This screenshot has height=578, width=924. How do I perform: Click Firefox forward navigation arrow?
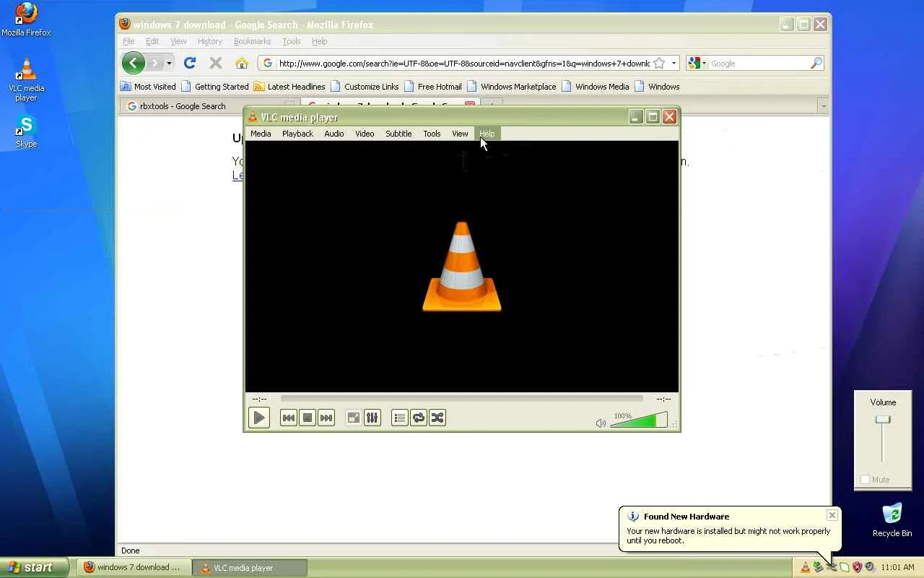click(x=154, y=63)
